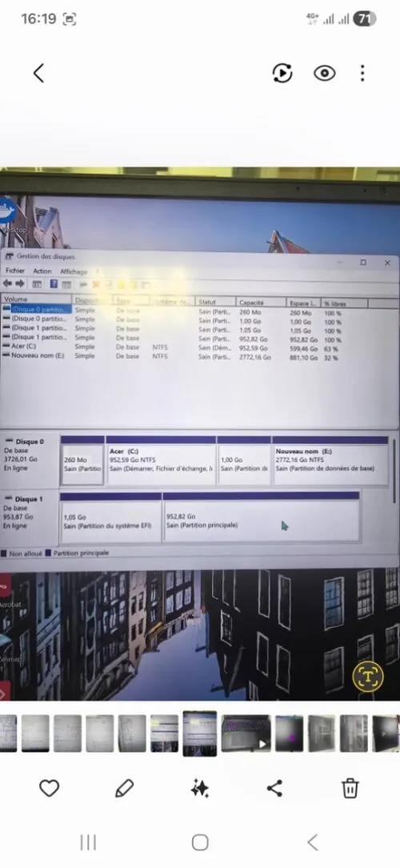This screenshot has width=400, height=868.
Task: Click Affichage menu in photographed window
Action: point(74,271)
